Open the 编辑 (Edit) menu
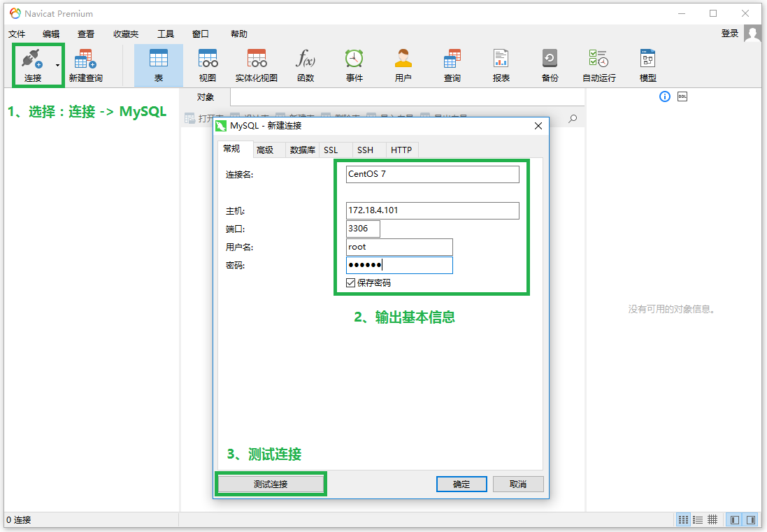Screen dimensions: 767x532 click(x=51, y=34)
